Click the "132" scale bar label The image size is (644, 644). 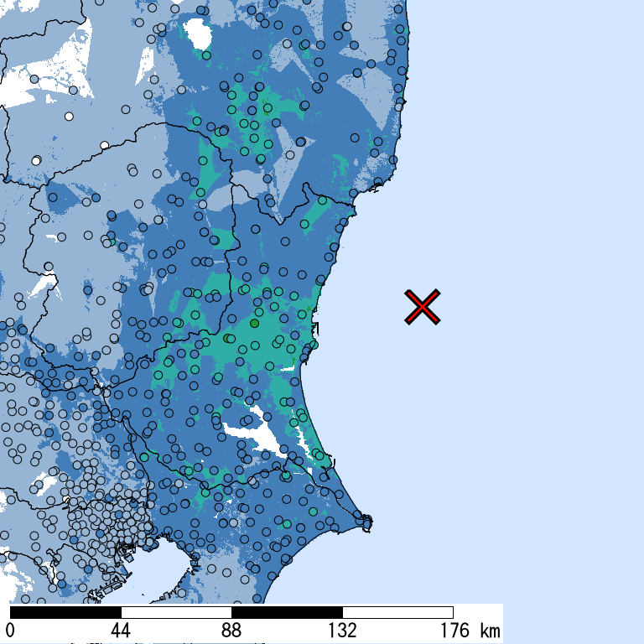[342, 631]
